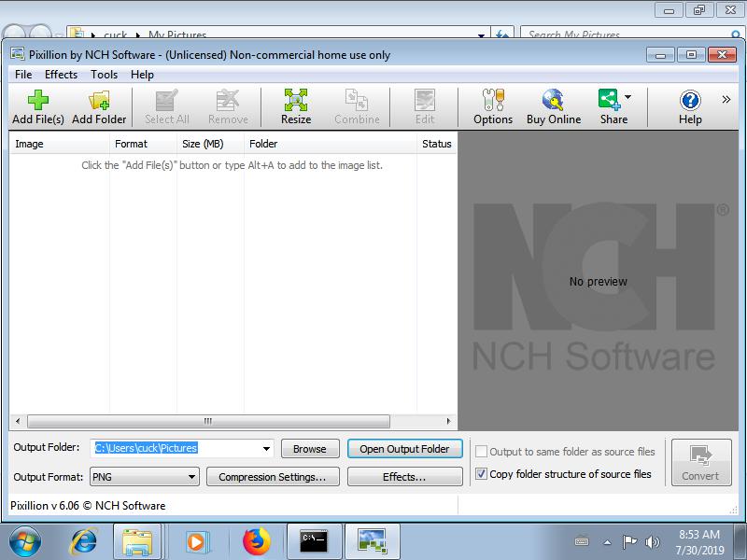
Task: Expand the Output Folder path dropdown
Action: (x=266, y=449)
